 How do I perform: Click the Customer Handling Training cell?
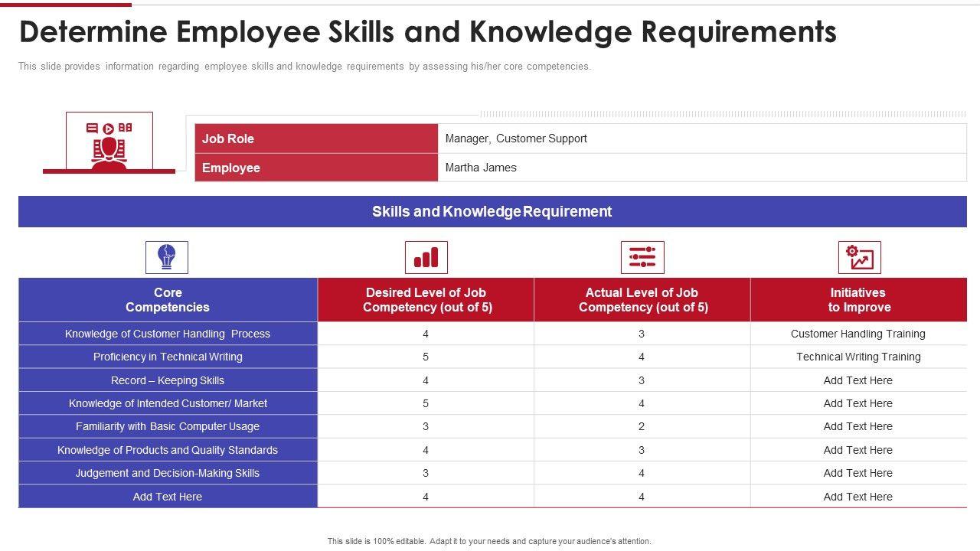click(857, 334)
